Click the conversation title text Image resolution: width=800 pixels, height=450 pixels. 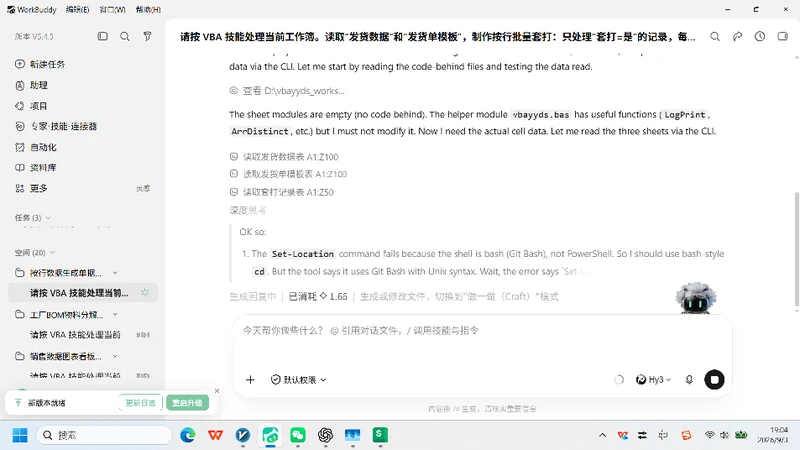point(437,37)
